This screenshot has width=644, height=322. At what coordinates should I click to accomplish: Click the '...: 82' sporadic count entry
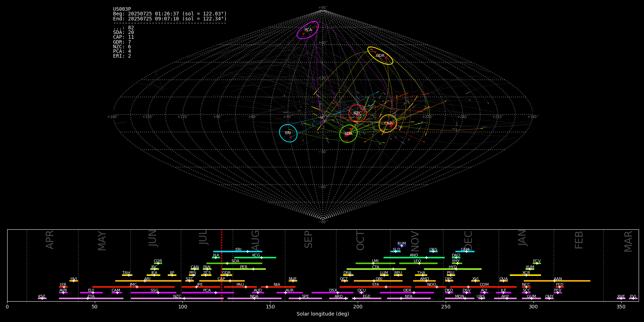[x=123, y=28]
